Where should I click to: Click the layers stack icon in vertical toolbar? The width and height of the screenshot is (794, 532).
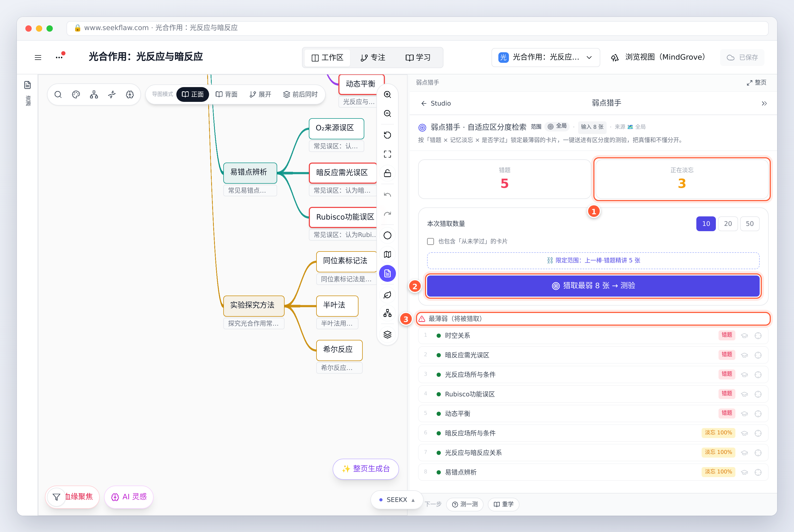387,335
